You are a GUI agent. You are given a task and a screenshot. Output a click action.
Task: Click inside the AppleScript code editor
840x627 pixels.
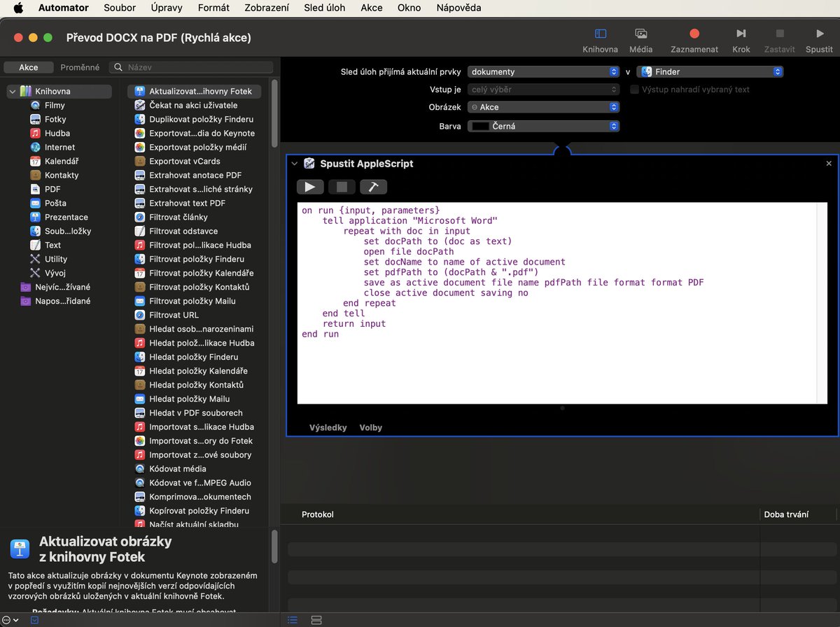pos(562,303)
